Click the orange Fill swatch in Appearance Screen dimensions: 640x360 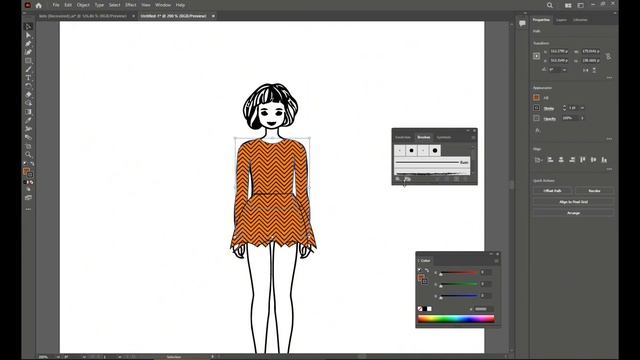[x=536, y=98]
